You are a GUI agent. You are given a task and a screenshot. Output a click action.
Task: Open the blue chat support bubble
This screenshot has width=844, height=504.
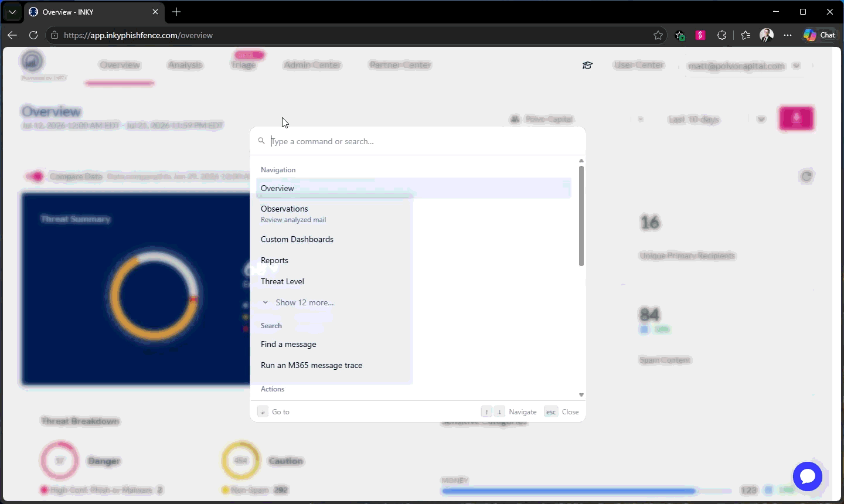pos(808,476)
